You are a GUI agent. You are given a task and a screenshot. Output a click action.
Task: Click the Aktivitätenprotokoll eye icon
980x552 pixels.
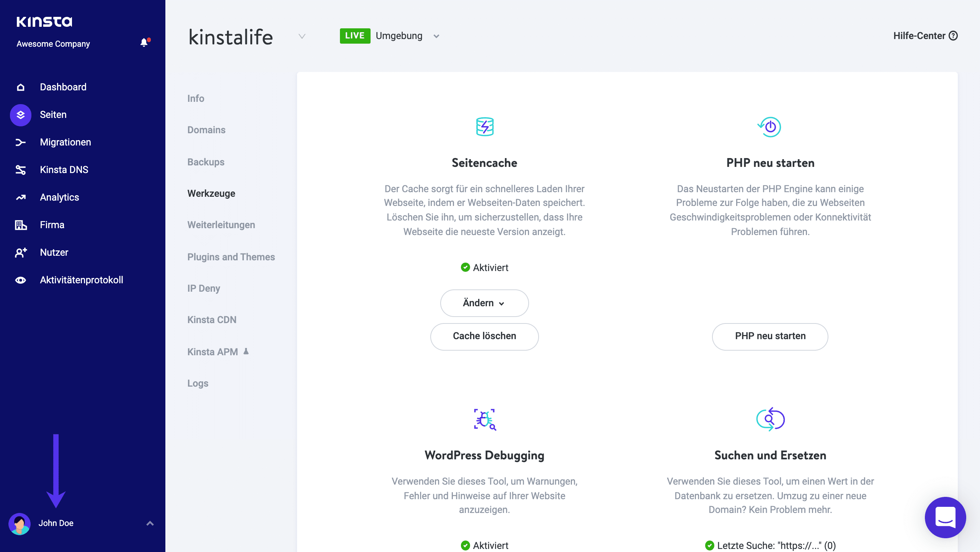21,280
